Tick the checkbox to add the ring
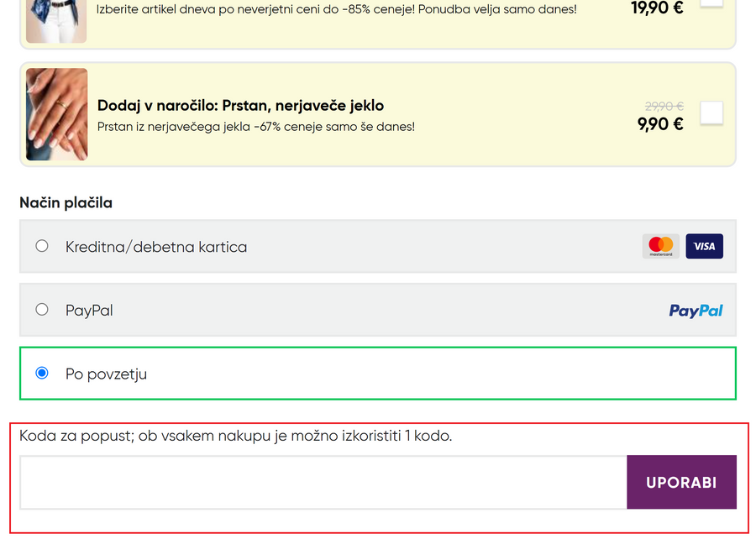The height and width of the screenshot is (539, 756). coord(711,113)
